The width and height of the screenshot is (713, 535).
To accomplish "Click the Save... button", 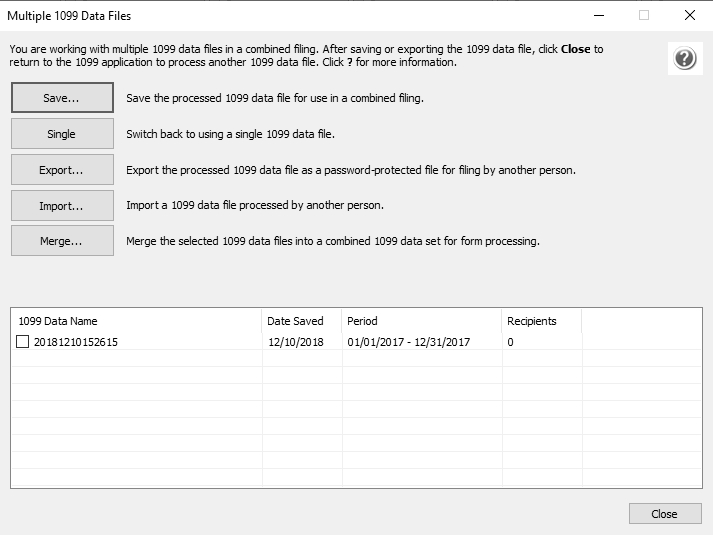I will click(x=62, y=98).
